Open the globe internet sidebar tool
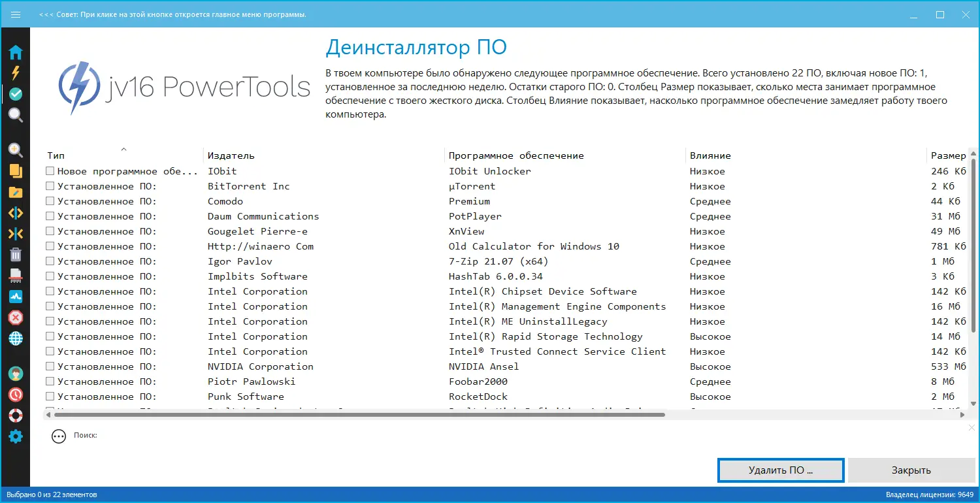Screen dimensions: 980x503 point(16,338)
